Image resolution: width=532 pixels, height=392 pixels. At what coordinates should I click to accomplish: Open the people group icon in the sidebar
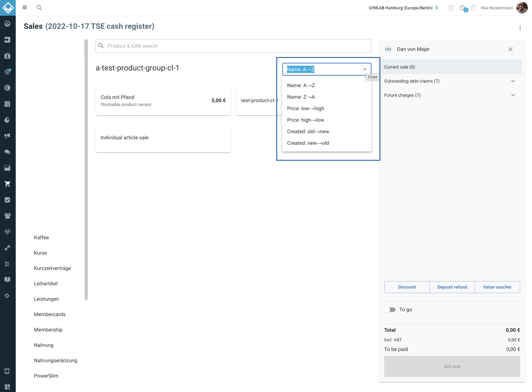pos(7,216)
